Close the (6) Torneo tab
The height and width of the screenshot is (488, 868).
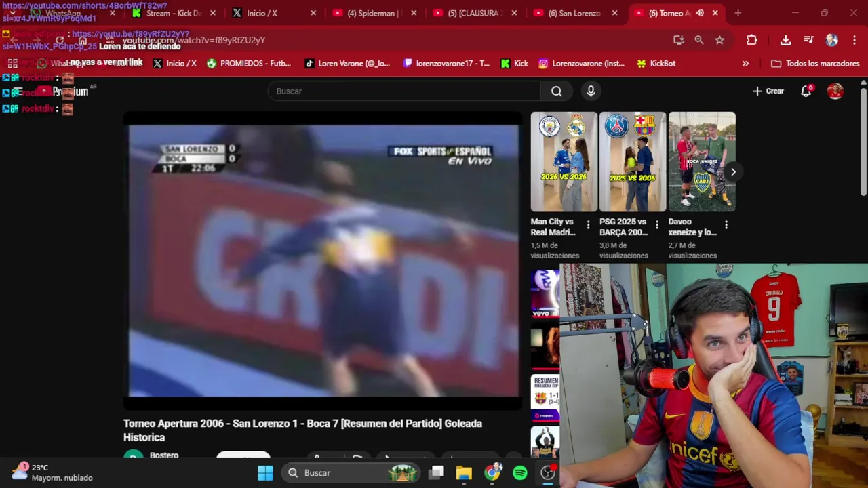tap(715, 13)
